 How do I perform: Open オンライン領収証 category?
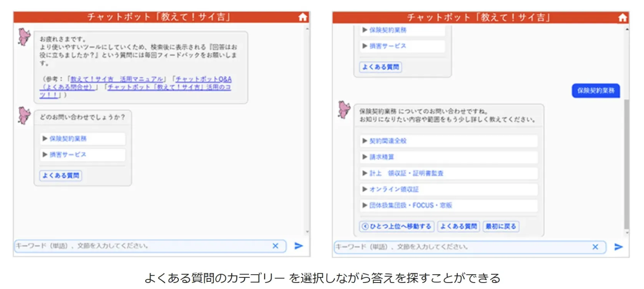point(448,189)
